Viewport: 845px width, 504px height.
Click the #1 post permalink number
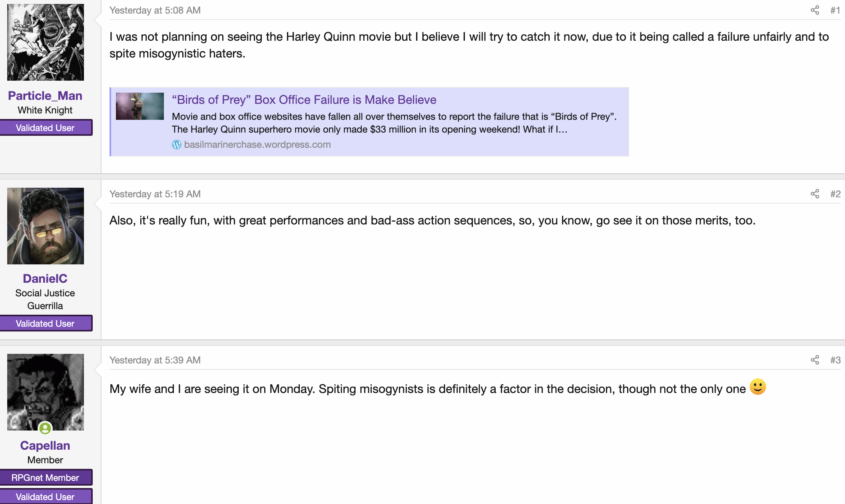(x=835, y=10)
